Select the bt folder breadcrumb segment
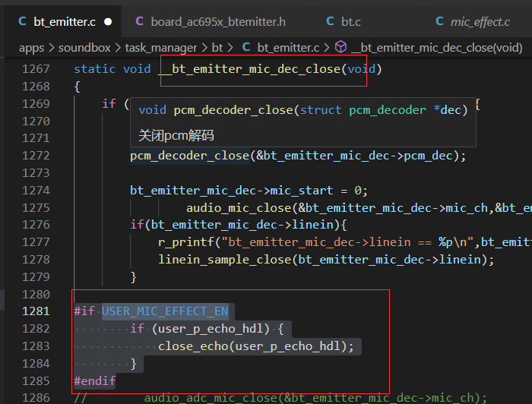 click(x=217, y=48)
